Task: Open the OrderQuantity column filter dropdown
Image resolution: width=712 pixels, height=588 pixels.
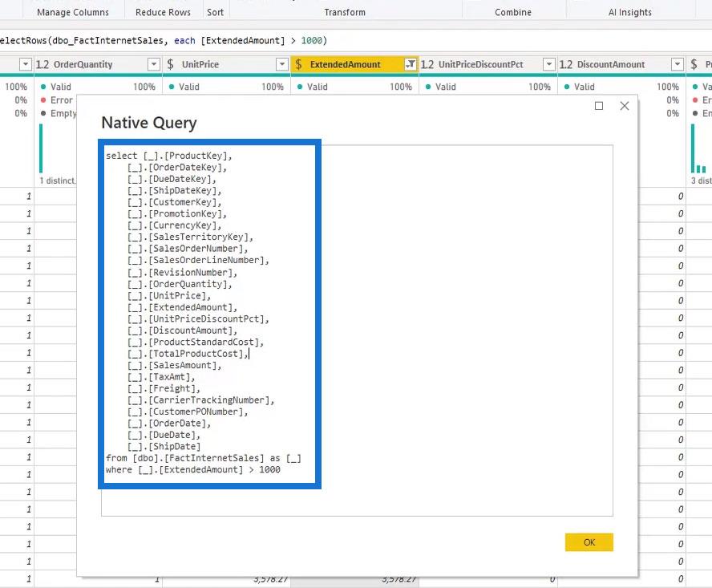Action: click(x=154, y=64)
